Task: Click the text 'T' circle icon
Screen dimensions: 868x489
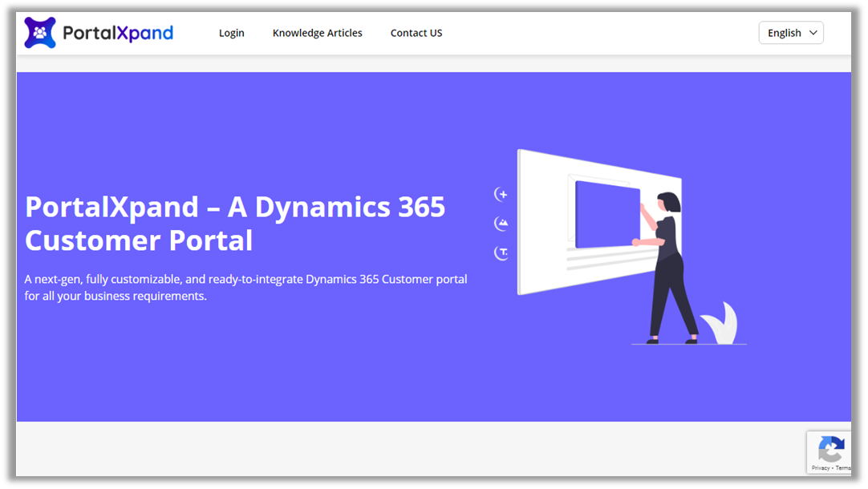Action: (x=501, y=253)
